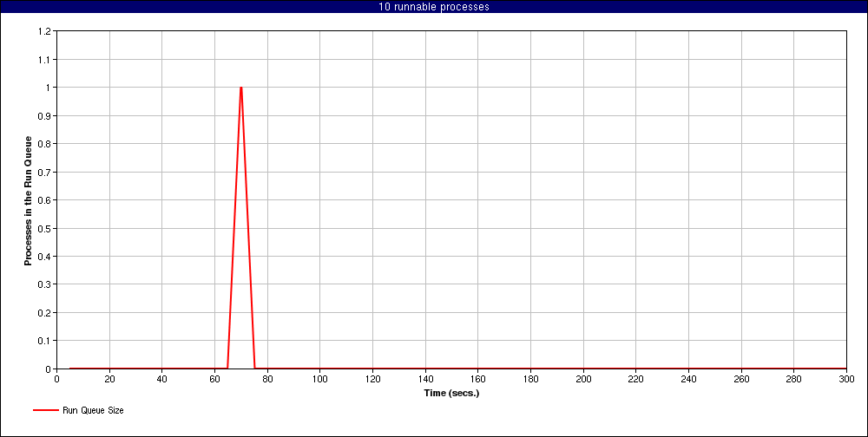
Task: Click x-axis label 80
Action: coord(267,379)
